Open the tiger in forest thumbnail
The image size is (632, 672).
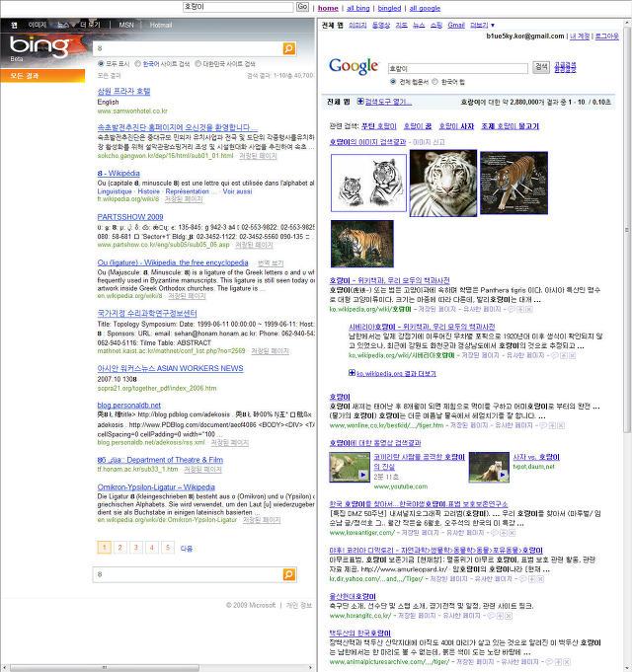(362, 244)
